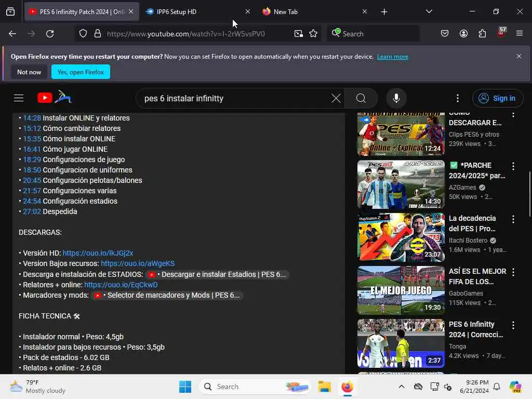
Task: Jump to 20:45 Configuración pelotas timestamp
Action: click(x=32, y=180)
